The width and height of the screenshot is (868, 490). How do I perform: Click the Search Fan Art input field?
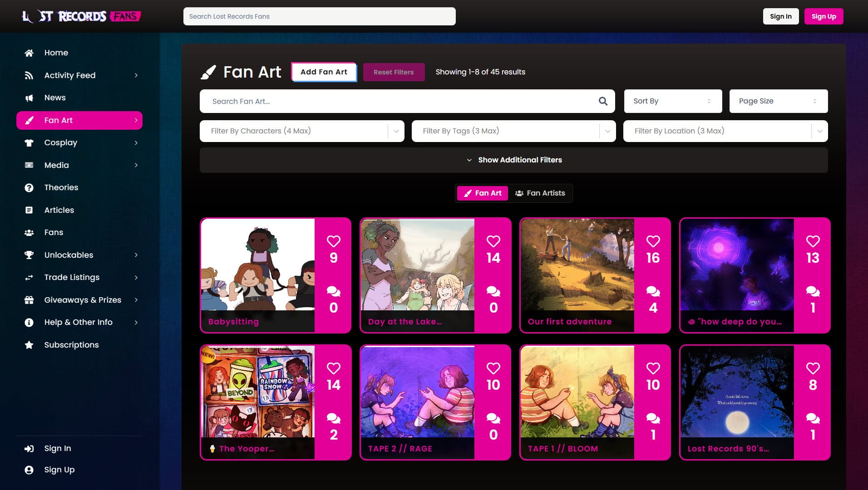click(x=399, y=101)
